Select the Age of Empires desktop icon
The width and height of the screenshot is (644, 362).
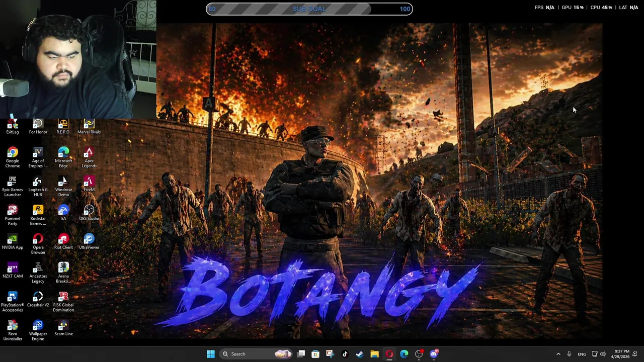click(x=38, y=158)
